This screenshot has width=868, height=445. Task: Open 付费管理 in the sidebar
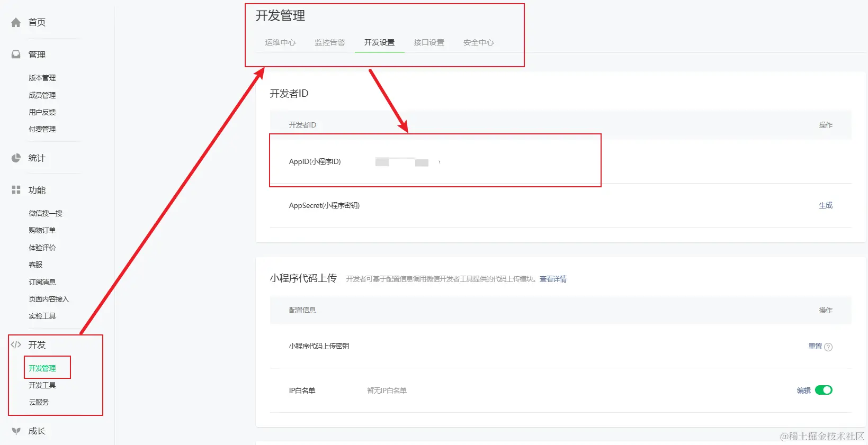[x=42, y=129]
